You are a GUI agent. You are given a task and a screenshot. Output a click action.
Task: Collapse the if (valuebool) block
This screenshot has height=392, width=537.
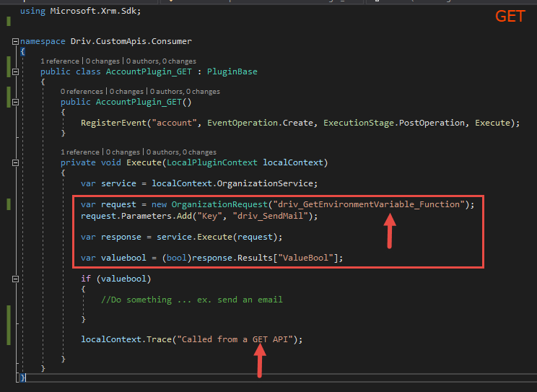click(15, 279)
